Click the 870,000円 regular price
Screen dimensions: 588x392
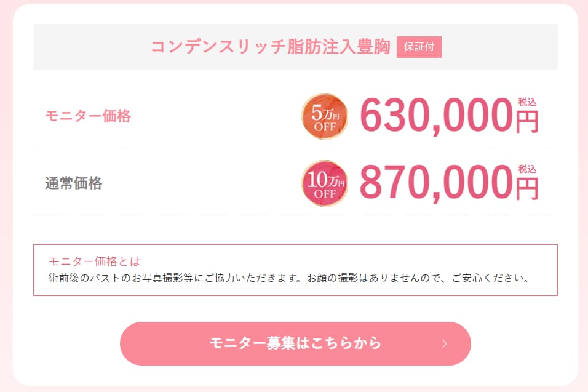coord(435,183)
